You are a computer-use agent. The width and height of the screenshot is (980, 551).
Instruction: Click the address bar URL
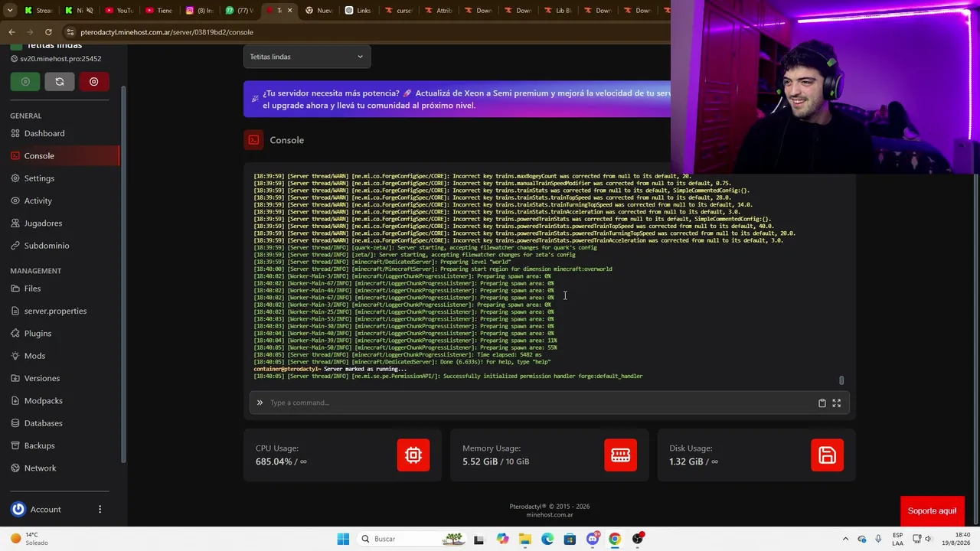coord(167,32)
